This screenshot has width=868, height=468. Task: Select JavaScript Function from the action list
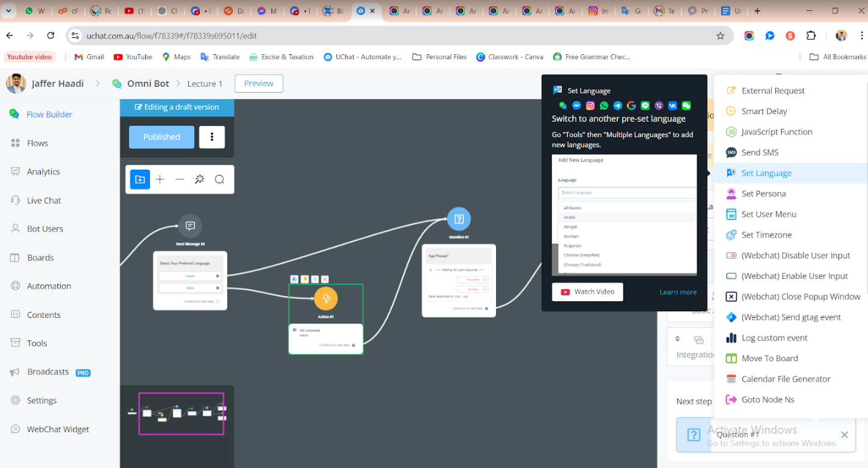(777, 132)
